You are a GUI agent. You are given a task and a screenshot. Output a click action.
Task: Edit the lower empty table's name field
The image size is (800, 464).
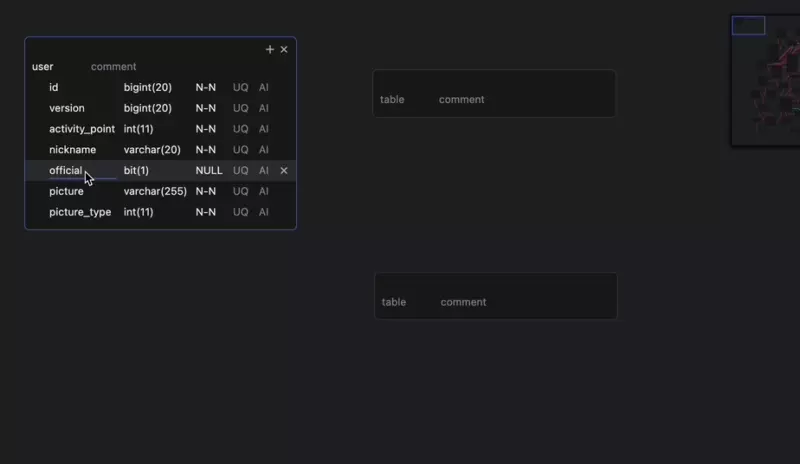tap(394, 302)
